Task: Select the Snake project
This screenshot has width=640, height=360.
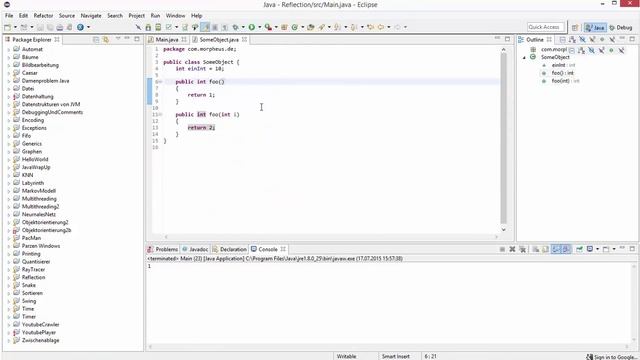Action: pos(29,285)
